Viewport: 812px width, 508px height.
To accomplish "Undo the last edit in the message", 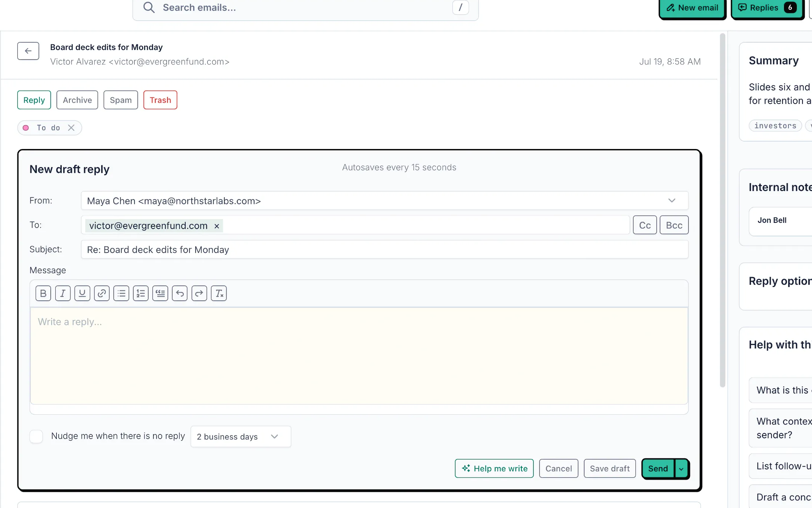I will pos(180,293).
